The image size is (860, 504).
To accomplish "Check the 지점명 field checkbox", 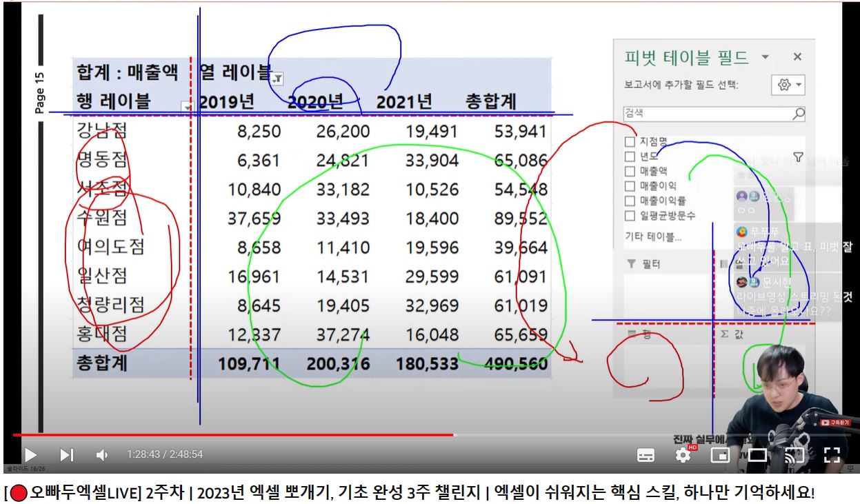I will pos(630,141).
